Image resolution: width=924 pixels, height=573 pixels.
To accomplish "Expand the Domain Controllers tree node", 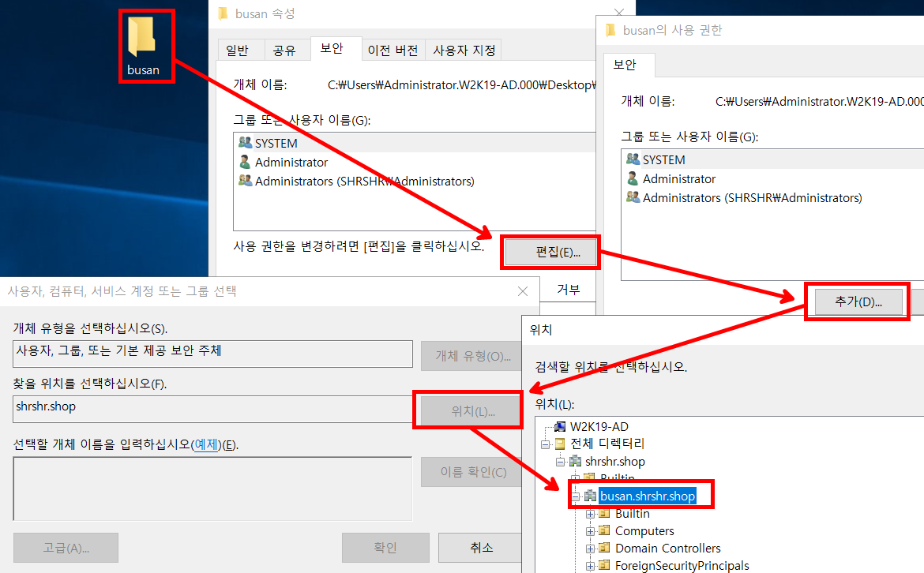I will click(x=591, y=549).
